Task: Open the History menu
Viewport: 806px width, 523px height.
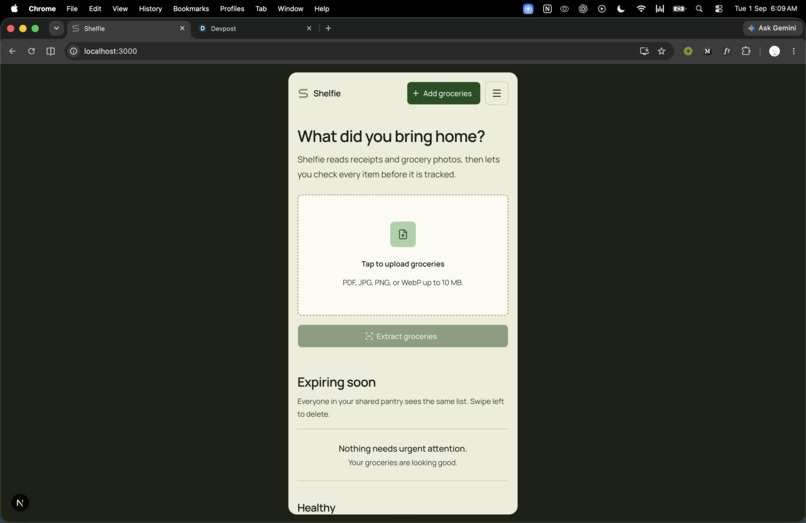Action: click(151, 8)
